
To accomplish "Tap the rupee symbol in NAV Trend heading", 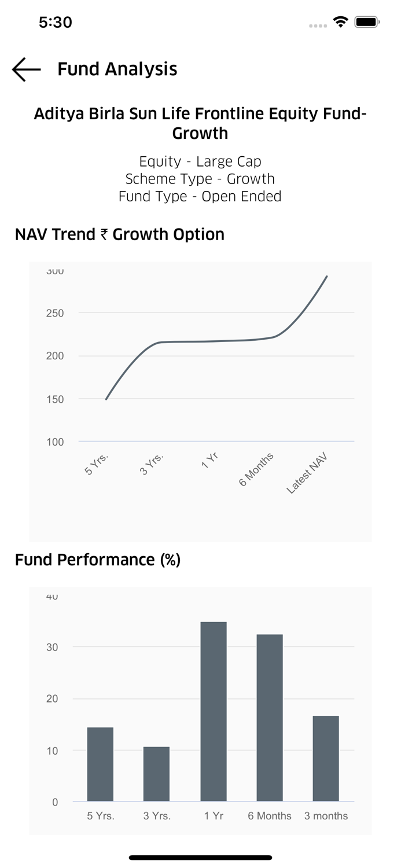I will 104,234.
